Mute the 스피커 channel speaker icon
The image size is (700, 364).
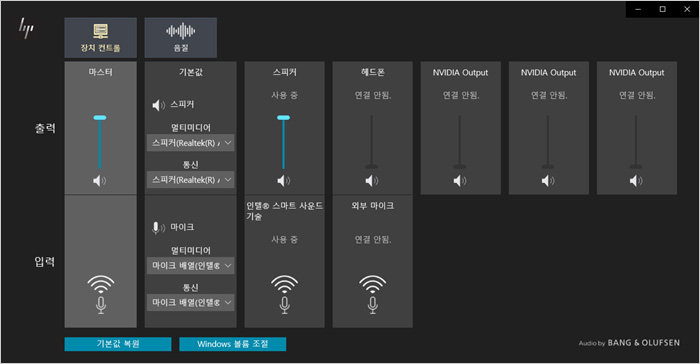(x=283, y=180)
